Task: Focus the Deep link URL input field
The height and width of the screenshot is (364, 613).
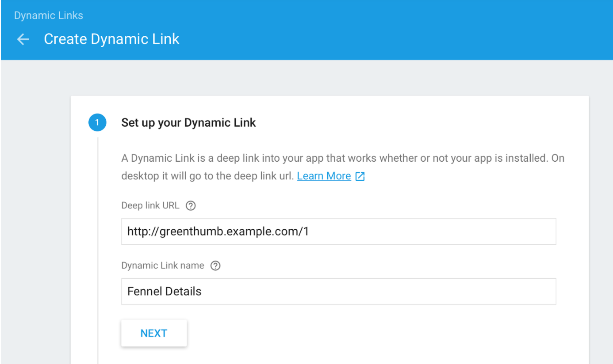Action: point(398,231)
